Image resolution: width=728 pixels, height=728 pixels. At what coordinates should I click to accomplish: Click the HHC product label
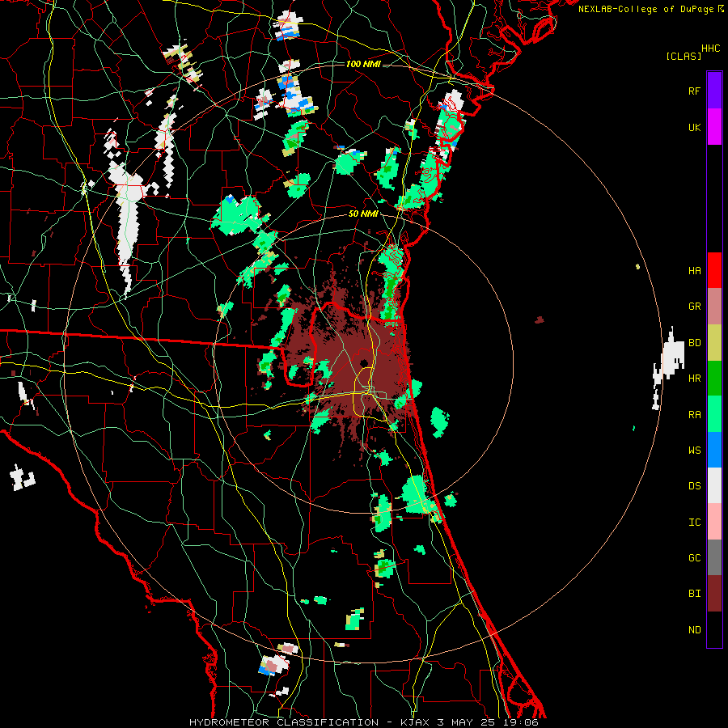click(x=710, y=49)
